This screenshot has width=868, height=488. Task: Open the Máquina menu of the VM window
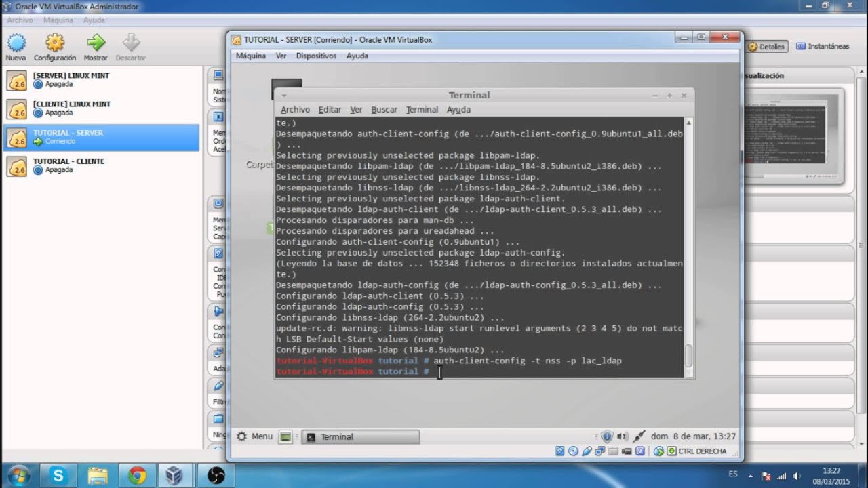(x=251, y=56)
